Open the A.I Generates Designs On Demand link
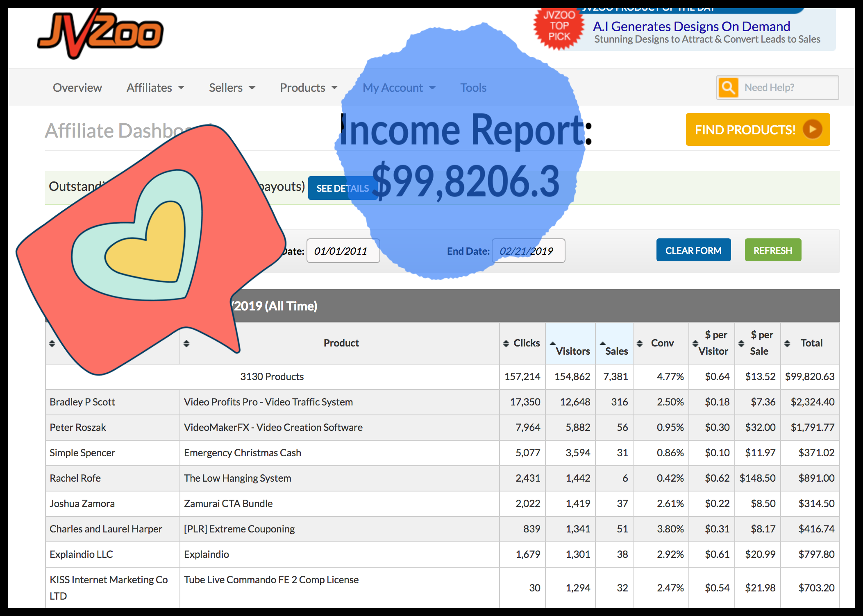 coord(691,26)
